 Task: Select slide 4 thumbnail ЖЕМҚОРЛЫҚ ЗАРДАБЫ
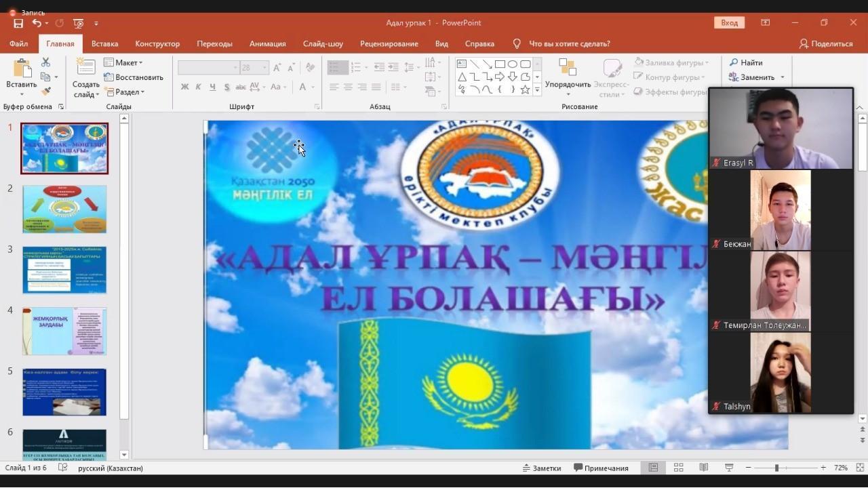(64, 331)
